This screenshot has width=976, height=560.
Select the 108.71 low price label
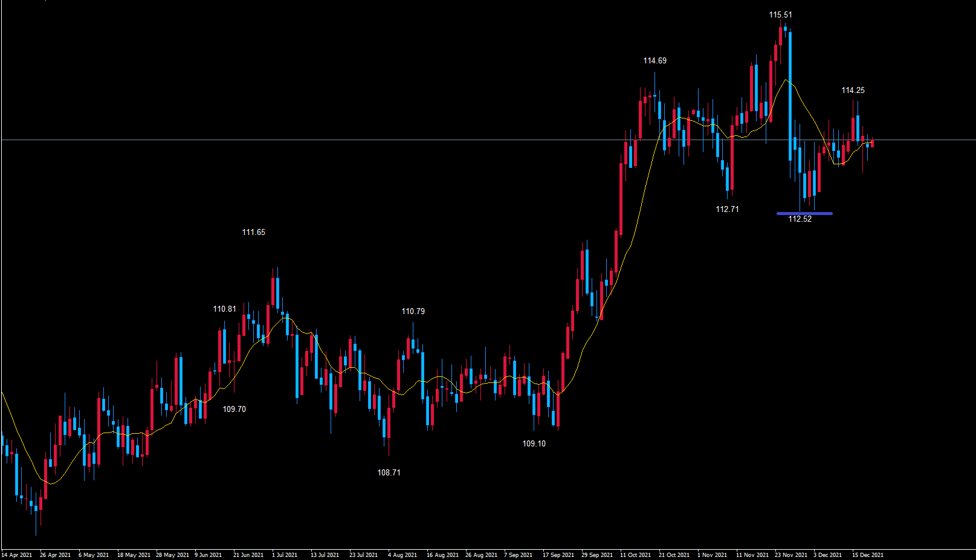tap(389, 472)
